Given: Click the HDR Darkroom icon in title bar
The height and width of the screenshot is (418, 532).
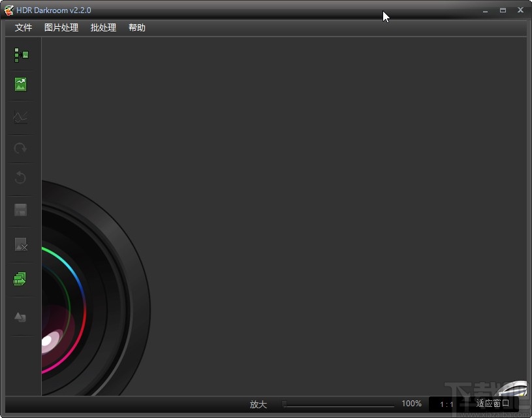Looking at the screenshot, I should click(x=9, y=10).
